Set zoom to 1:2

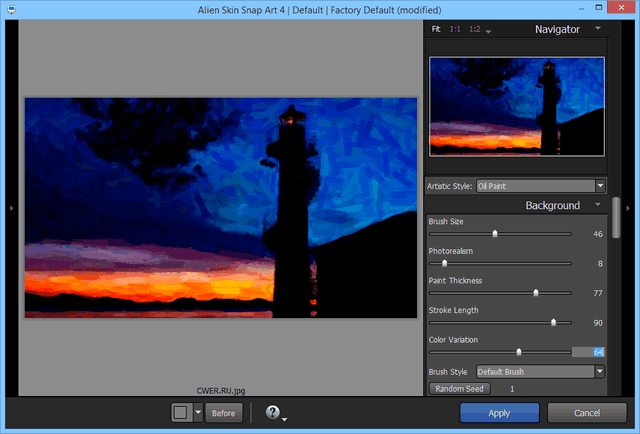(475, 29)
